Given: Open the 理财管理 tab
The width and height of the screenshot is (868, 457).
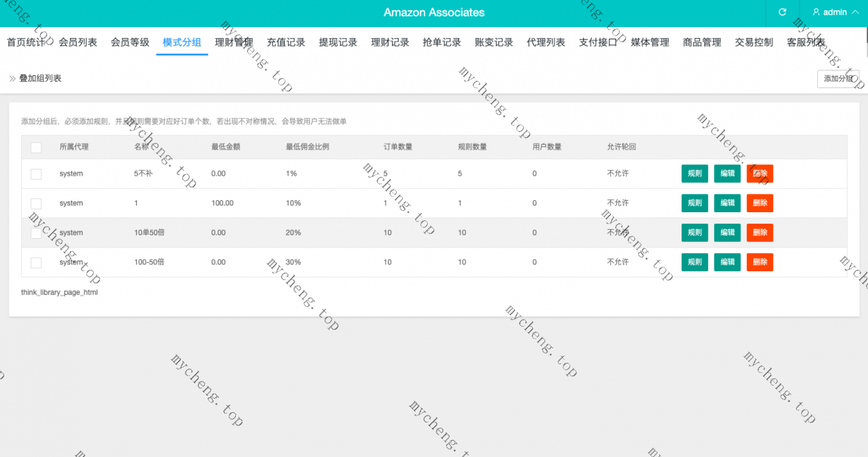Looking at the screenshot, I should pyautogui.click(x=234, y=42).
